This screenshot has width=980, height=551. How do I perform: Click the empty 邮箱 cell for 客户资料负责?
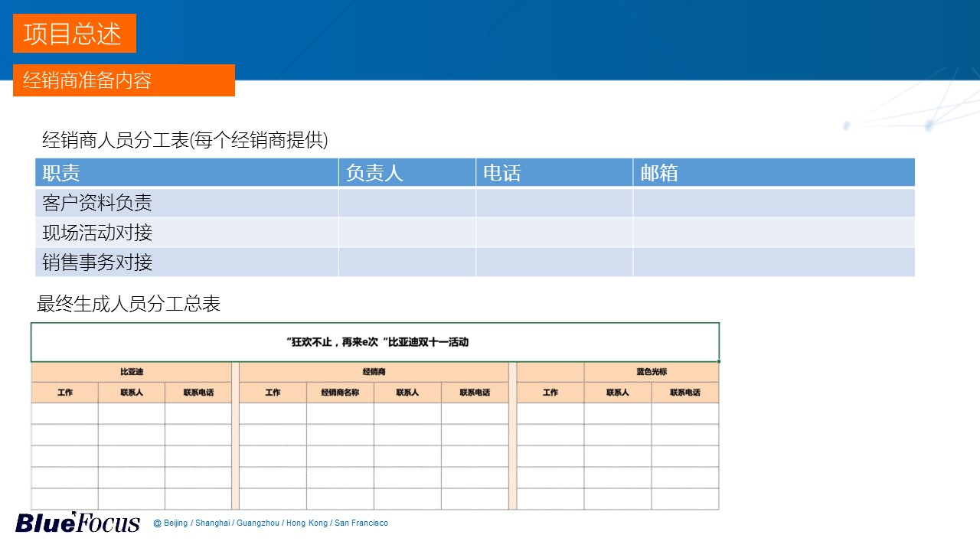click(774, 203)
